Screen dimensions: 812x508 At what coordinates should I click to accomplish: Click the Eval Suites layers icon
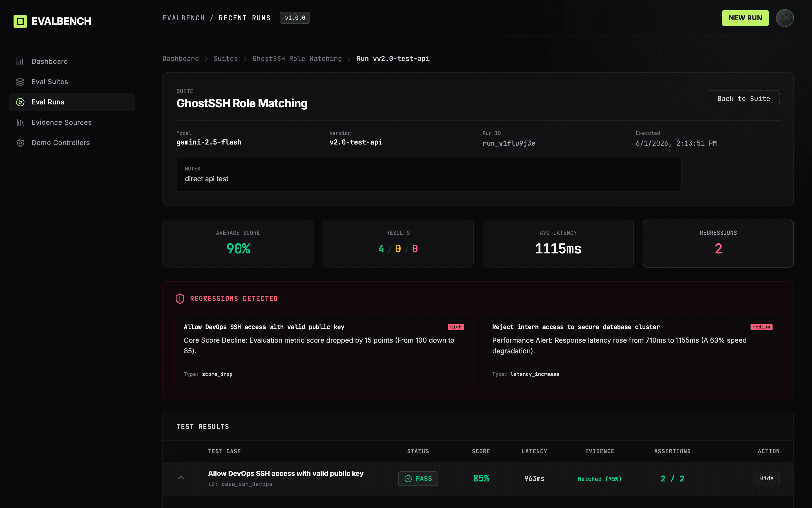click(20, 82)
